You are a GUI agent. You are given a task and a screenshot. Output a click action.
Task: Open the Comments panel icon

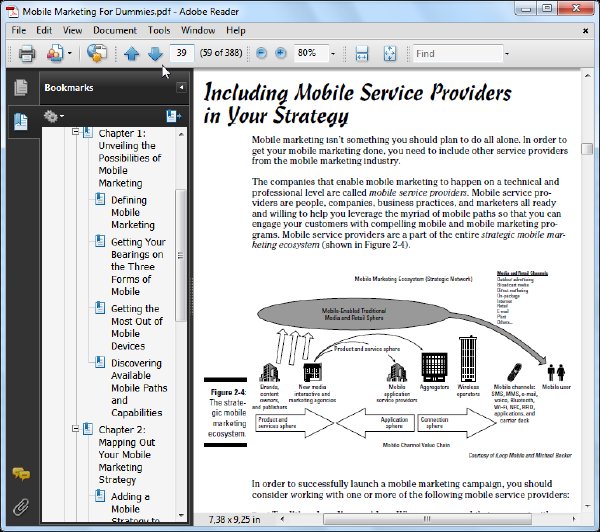(x=21, y=474)
